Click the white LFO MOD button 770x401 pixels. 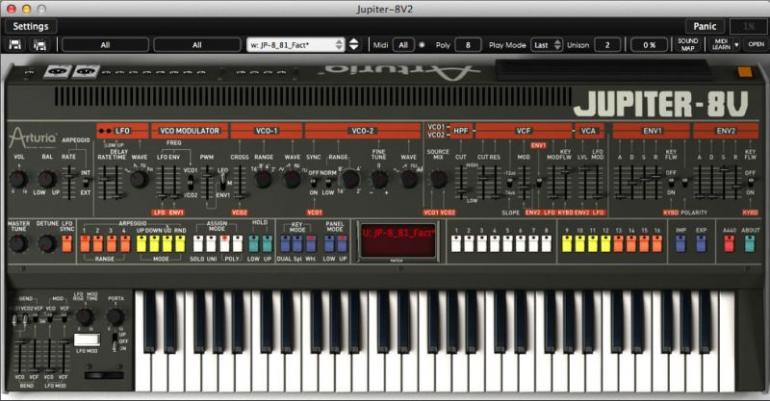pos(87,340)
